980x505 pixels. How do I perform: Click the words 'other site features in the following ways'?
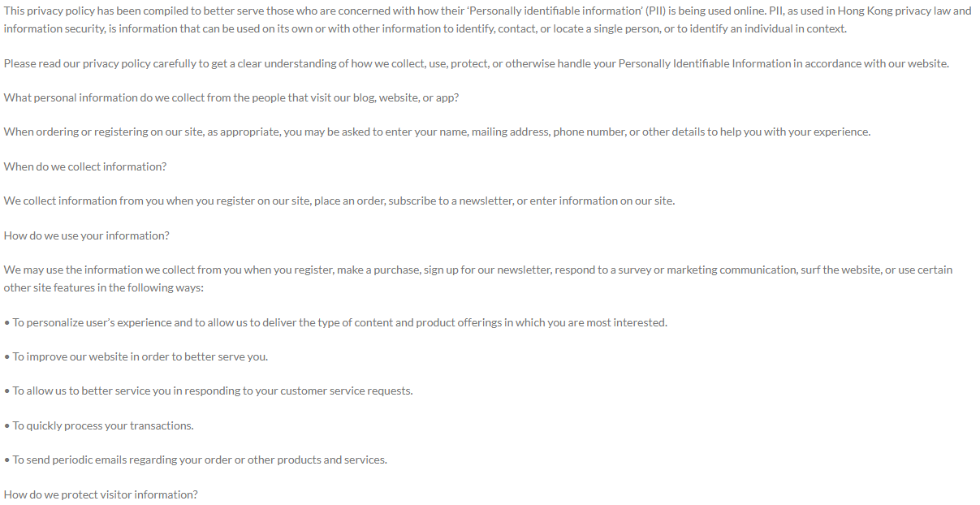104,287
